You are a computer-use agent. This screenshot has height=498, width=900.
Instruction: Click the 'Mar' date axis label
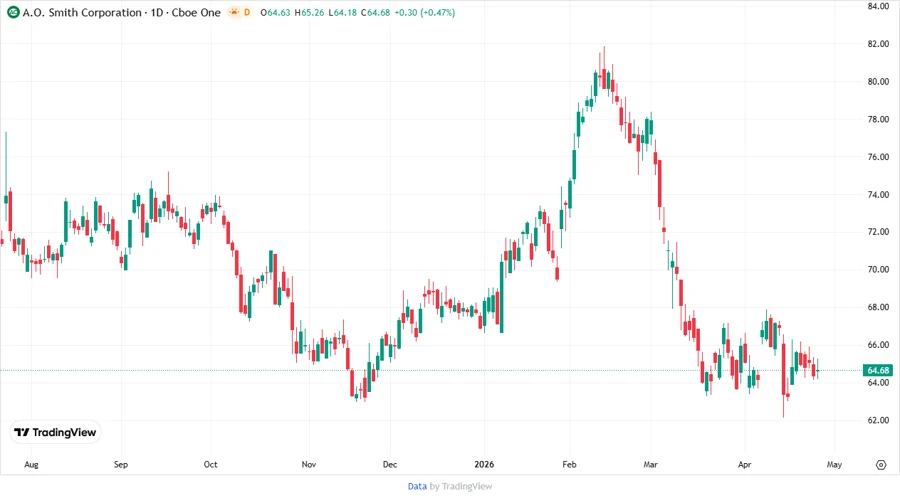tap(650, 464)
